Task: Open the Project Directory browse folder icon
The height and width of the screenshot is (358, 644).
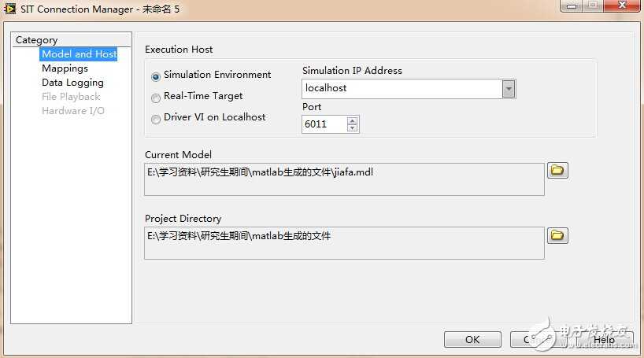Action: [557, 235]
